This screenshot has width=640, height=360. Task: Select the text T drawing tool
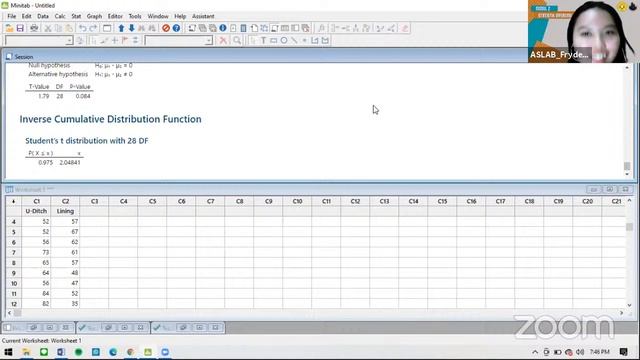tap(263, 40)
